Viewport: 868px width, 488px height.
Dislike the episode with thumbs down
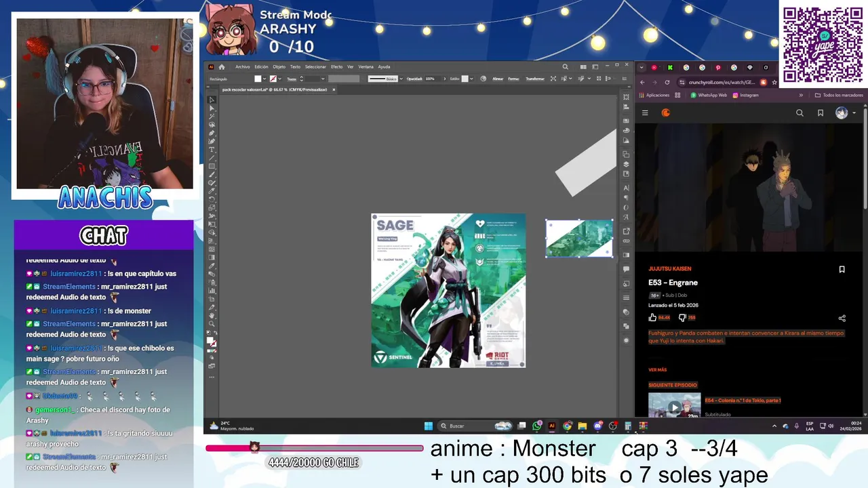tap(682, 317)
